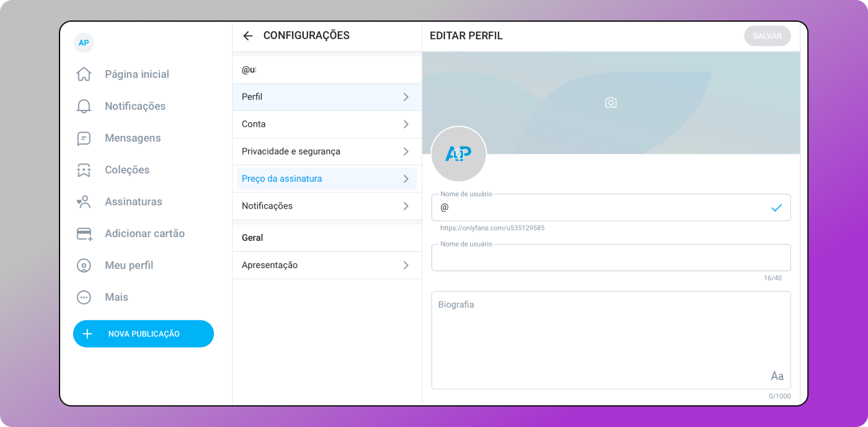This screenshot has width=868, height=427.
Task: Click the Mais ellipsis icon
Action: pos(84,297)
